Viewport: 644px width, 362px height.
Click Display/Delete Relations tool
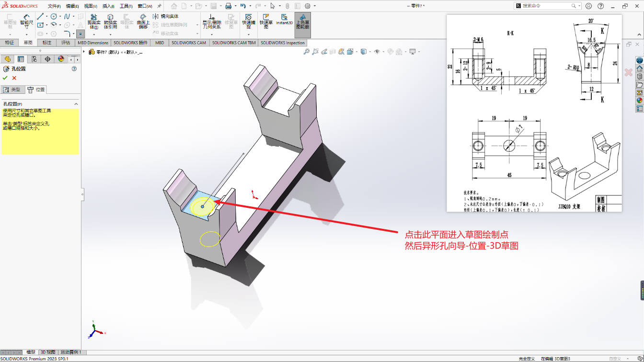click(211, 22)
